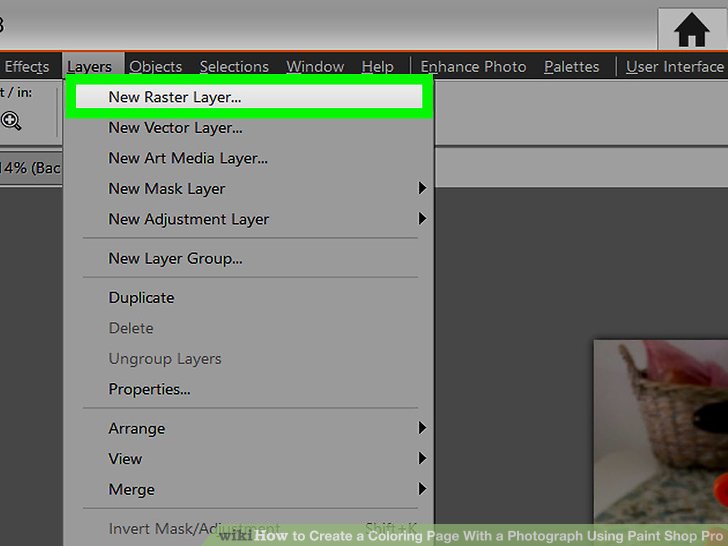The height and width of the screenshot is (546, 728).
Task: Open layer Properties dialog
Action: point(149,389)
